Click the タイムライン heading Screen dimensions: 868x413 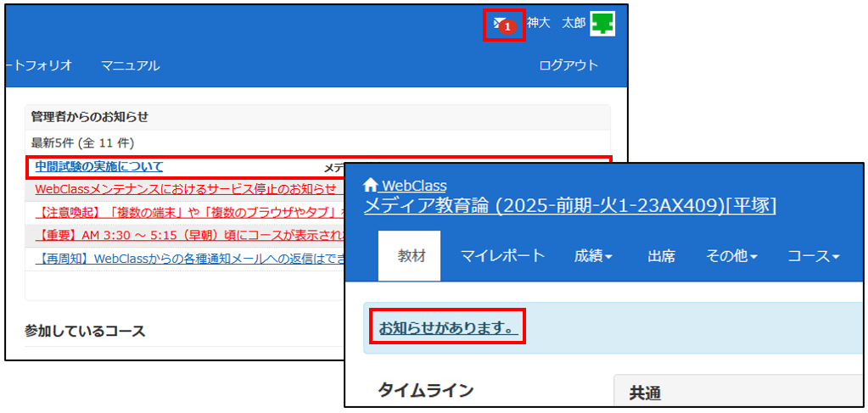pyautogui.click(x=426, y=390)
